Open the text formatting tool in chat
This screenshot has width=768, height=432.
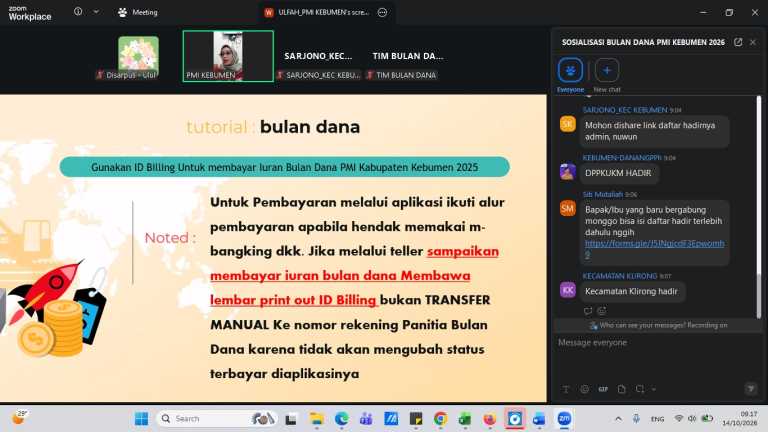point(566,389)
